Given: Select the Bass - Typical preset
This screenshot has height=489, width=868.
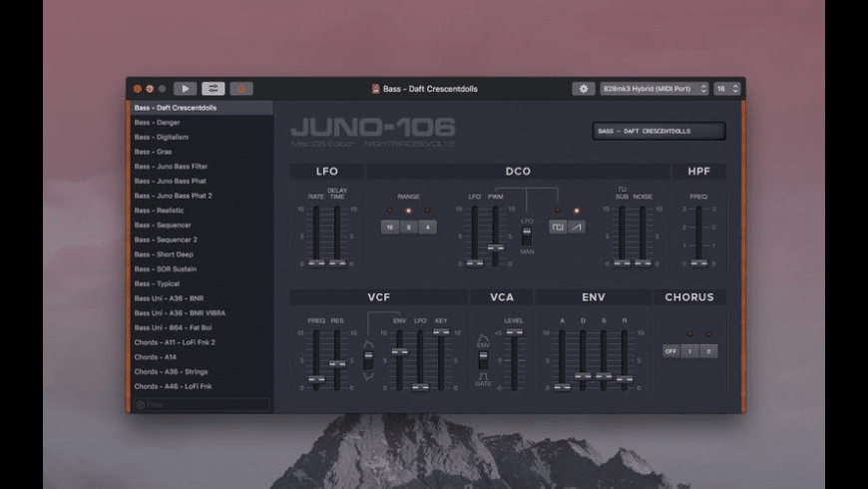Looking at the screenshot, I should [x=202, y=283].
